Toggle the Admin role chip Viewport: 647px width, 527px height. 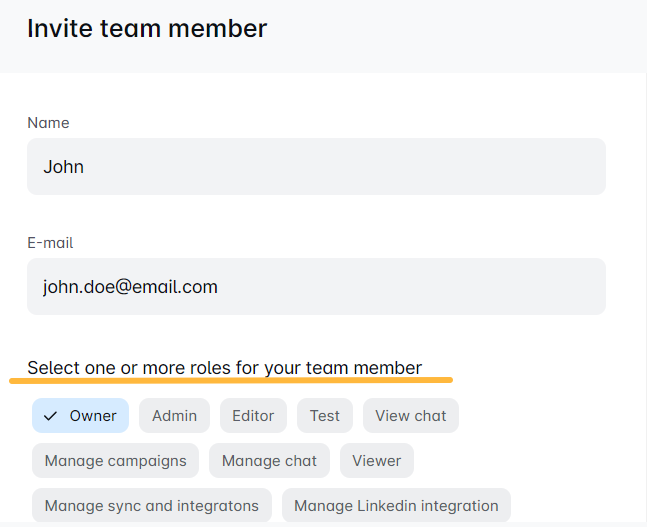(174, 416)
